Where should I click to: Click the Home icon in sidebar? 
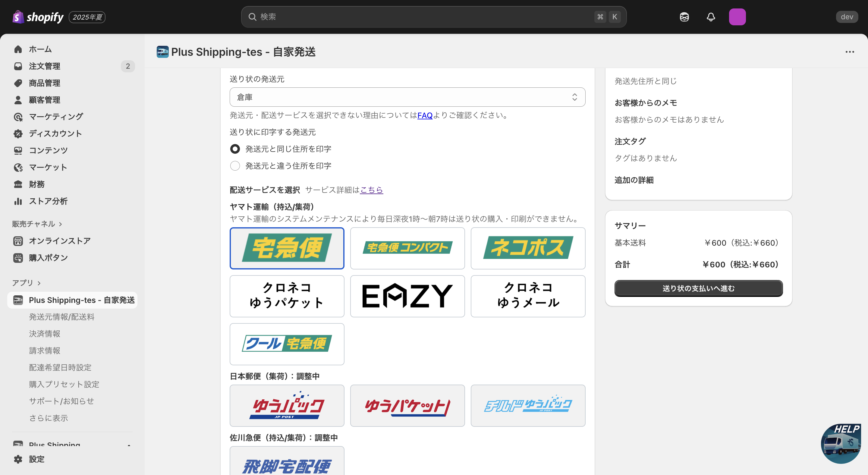pos(18,49)
